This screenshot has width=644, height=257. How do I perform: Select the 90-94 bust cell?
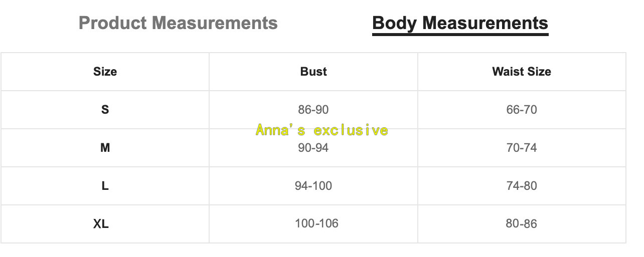pyautogui.click(x=313, y=148)
